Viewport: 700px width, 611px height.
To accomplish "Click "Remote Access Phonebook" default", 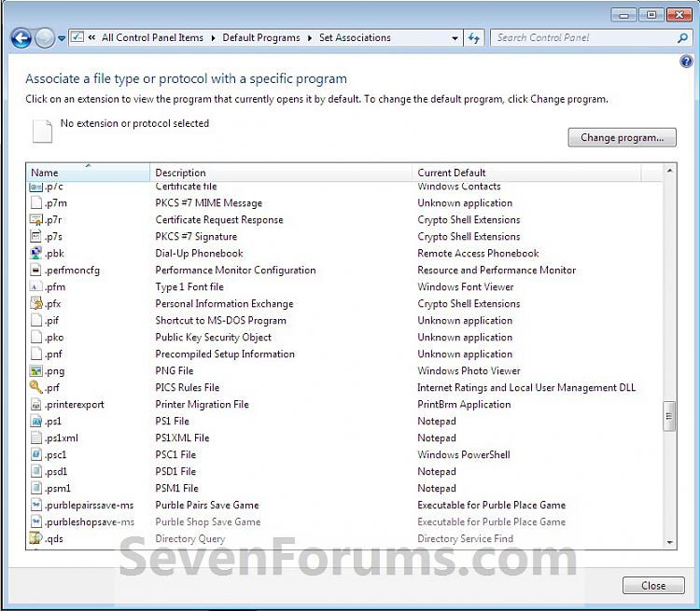I will 478,254.
